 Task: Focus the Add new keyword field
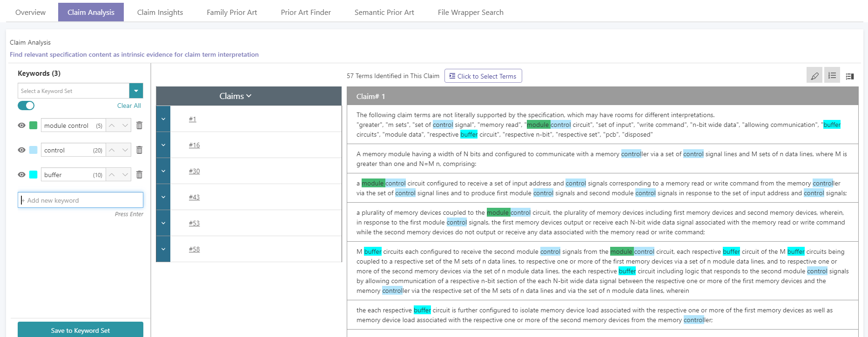tap(81, 200)
